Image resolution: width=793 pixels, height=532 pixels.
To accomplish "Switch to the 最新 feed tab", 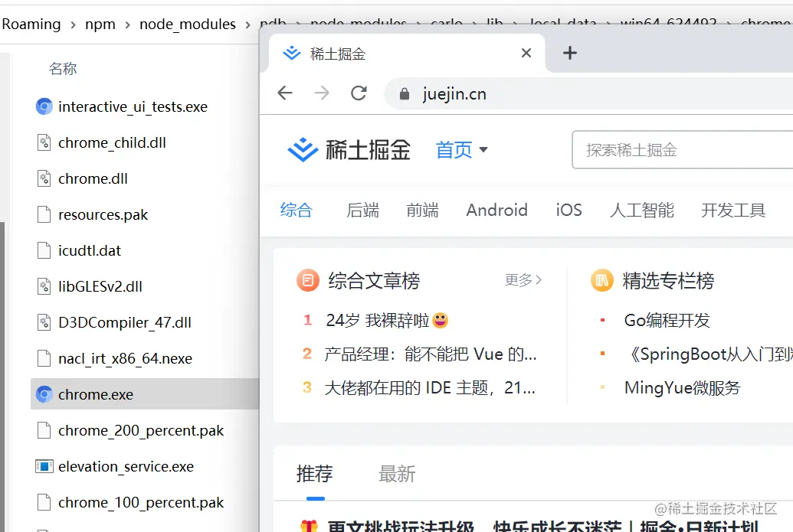I will tap(397, 474).
